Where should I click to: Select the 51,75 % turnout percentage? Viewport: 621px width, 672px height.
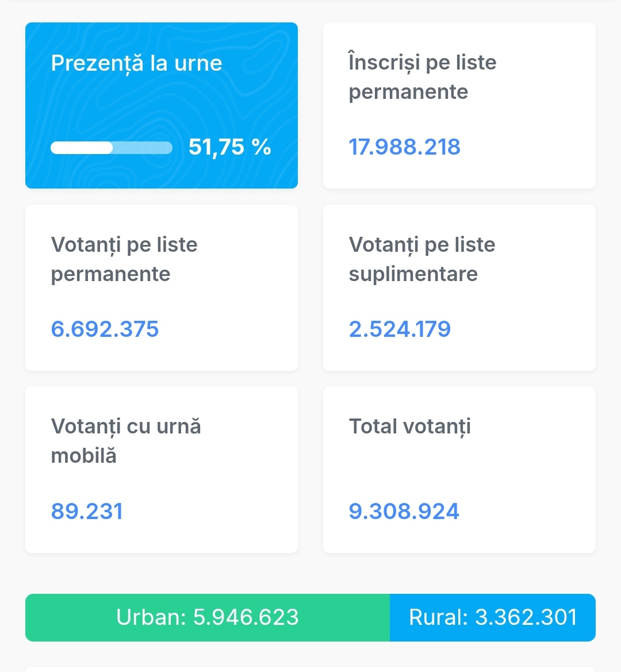[217, 147]
